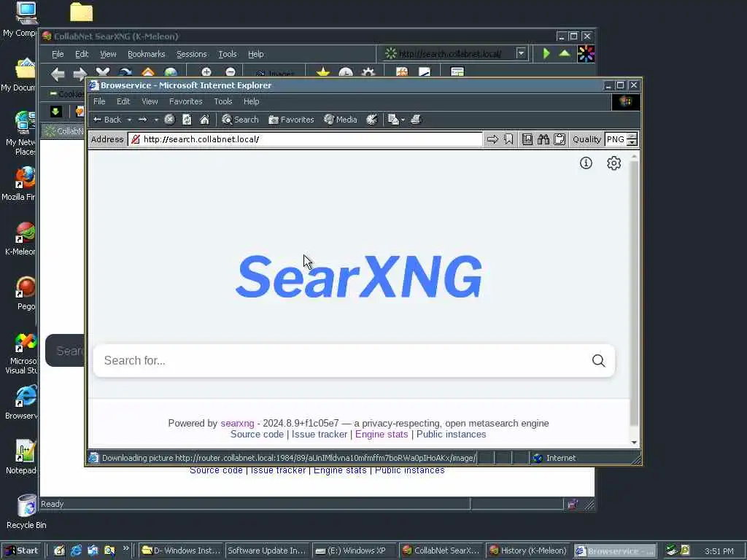
Task: Open IE Tools menu
Action: tap(223, 101)
